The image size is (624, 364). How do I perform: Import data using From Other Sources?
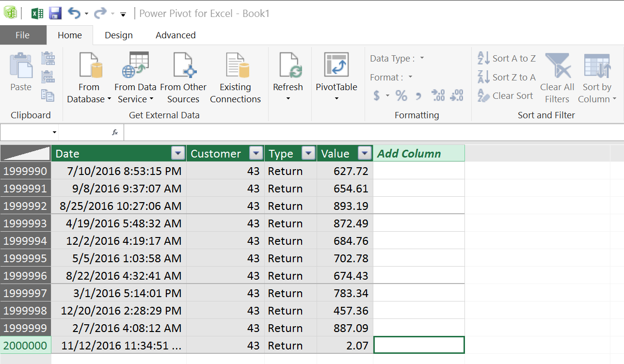point(183,75)
